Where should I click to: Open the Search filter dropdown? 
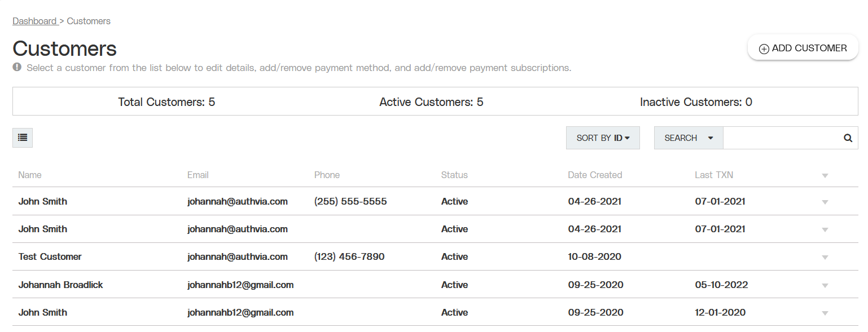click(x=689, y=138)
